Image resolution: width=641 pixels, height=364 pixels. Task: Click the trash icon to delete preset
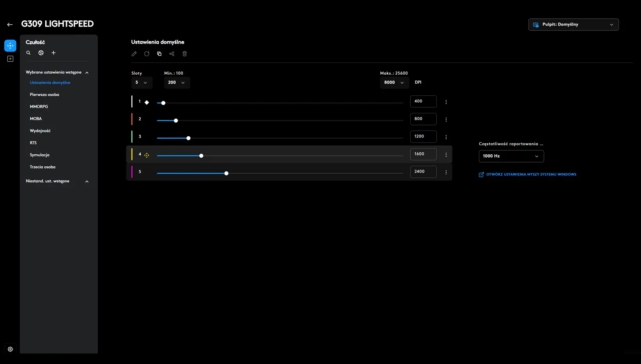point(185,54)
